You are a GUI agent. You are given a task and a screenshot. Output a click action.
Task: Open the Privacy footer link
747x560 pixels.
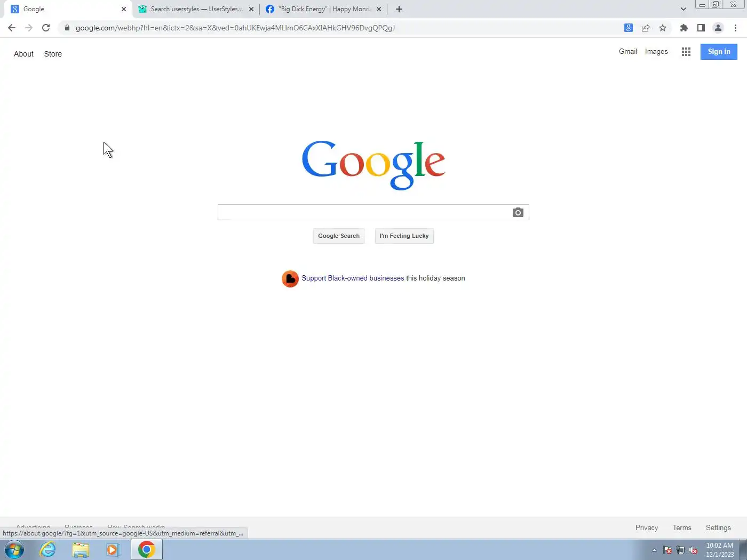click(647, 527)
